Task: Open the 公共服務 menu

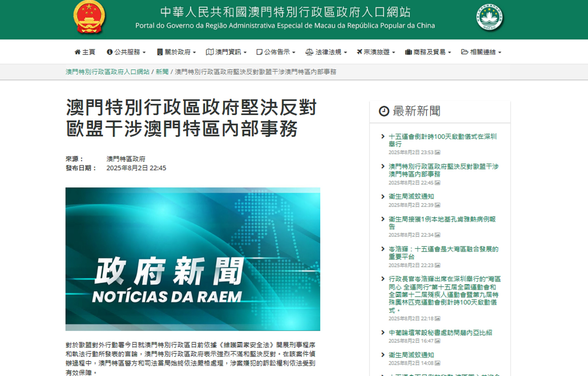Action: (x=126, y=52)
